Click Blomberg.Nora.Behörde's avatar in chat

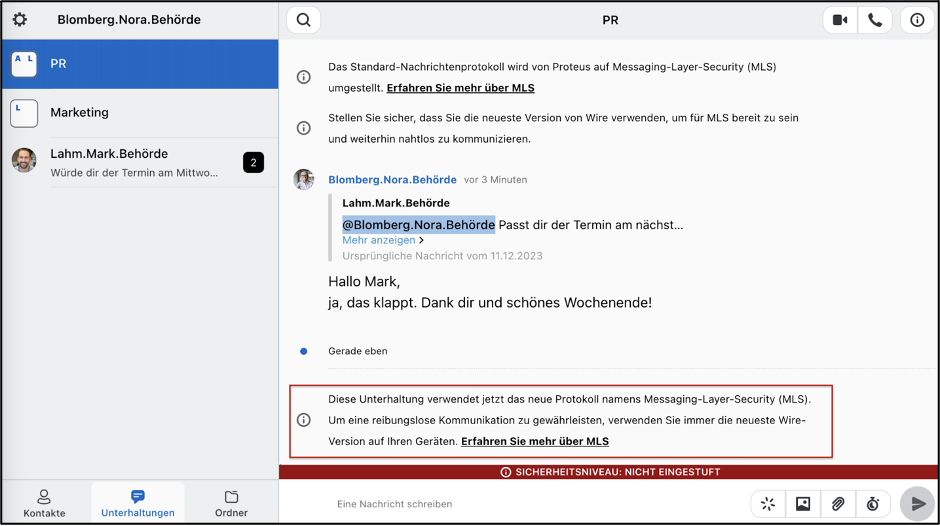coord(304,179)
